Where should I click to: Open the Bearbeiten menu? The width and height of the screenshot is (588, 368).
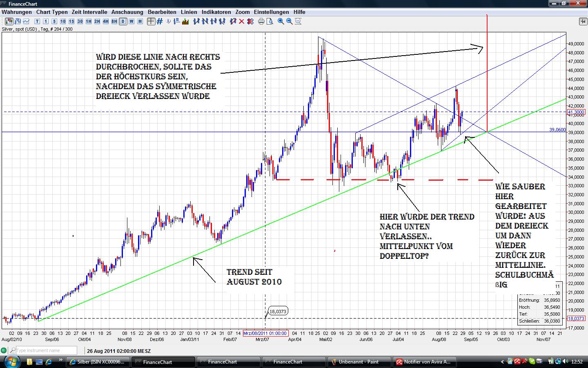pyautogui.click(x=162, y=12)
